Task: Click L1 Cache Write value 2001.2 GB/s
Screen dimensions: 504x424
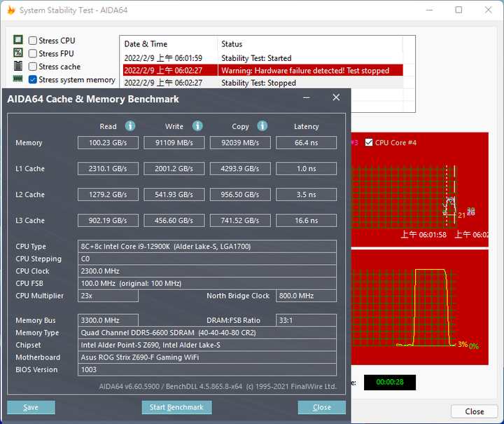Action: coord(174,169)
